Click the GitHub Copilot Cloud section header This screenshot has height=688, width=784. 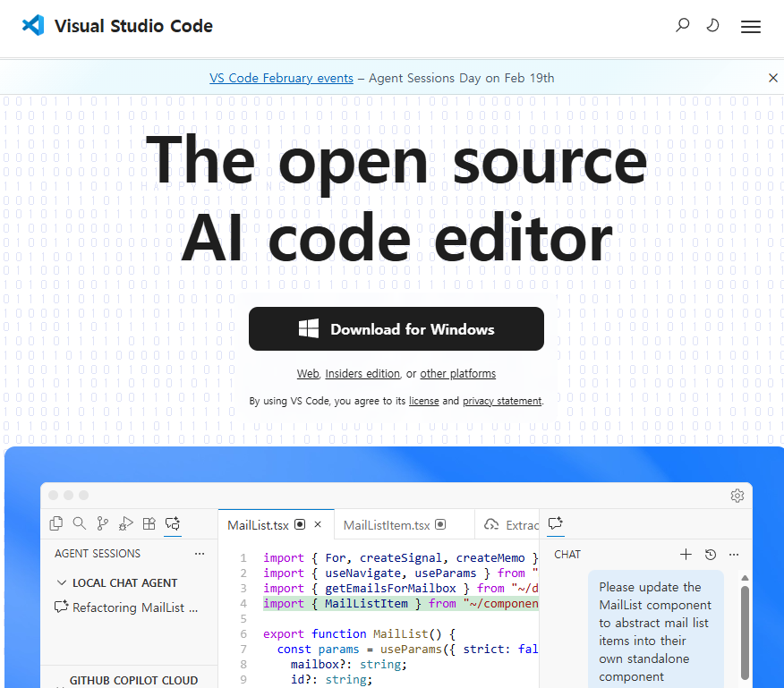pyautogui.click(x=133, y=680)
